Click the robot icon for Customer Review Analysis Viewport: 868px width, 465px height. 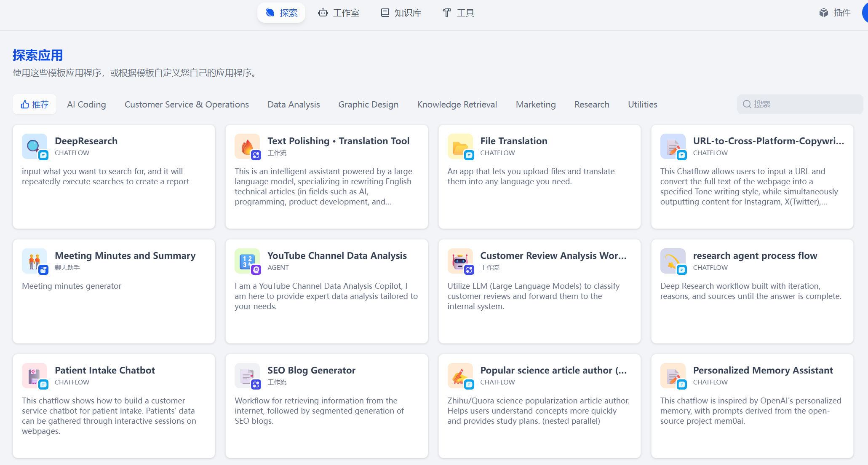460,261
